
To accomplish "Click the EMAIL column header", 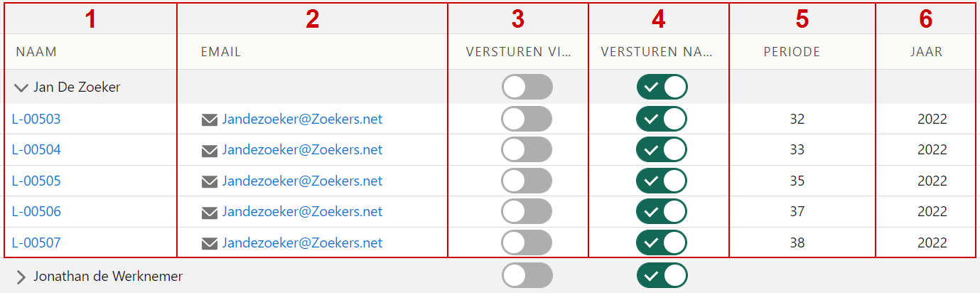I will tap(221, 52).
